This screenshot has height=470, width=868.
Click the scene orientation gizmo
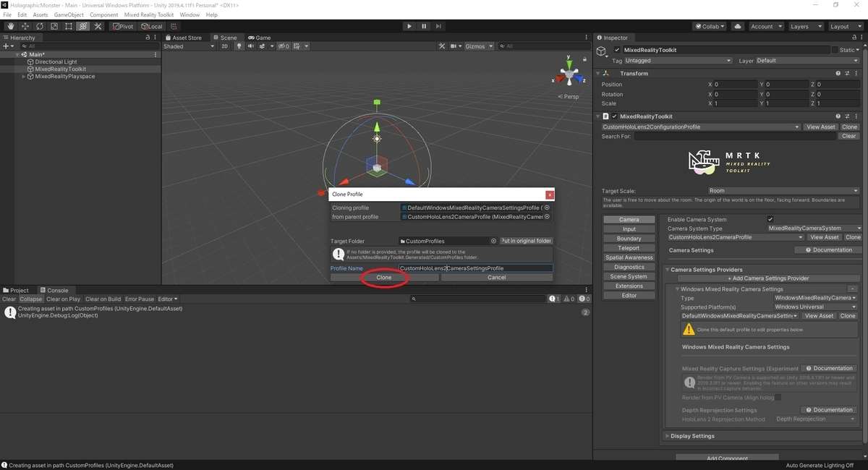pos(570,74)
